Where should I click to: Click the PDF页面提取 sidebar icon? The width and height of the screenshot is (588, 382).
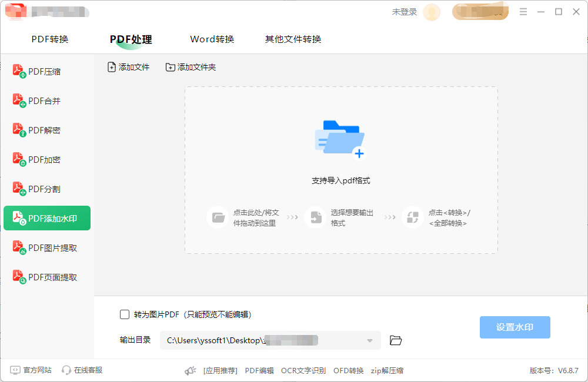click(19, 277)
